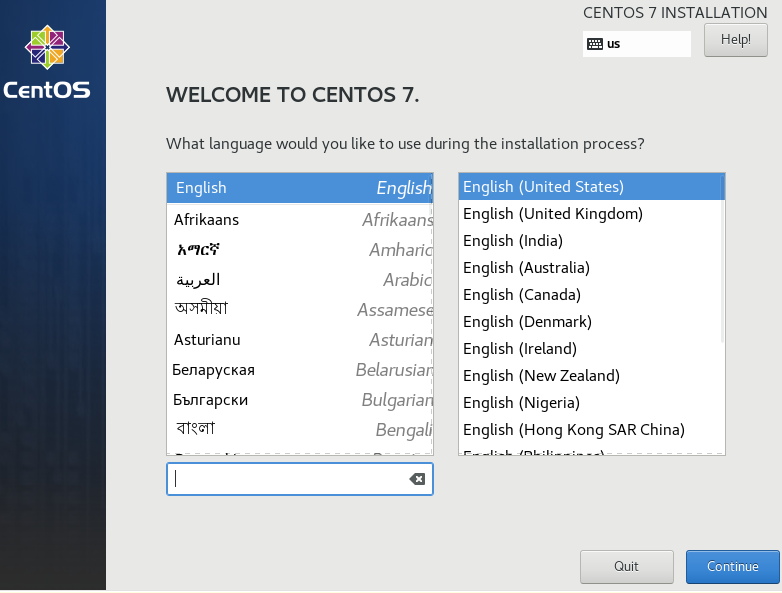
Task: Select Asturianu language row
Action: (x=300, y=340)
